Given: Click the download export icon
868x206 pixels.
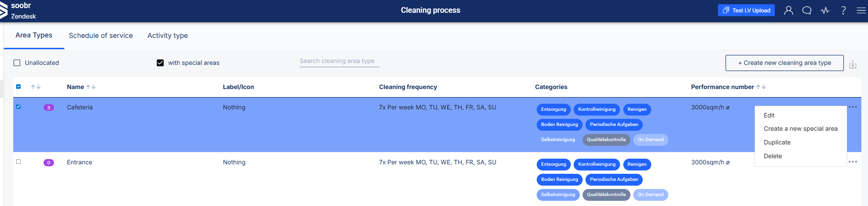Looking at the screenshot, I should (853, 64).
